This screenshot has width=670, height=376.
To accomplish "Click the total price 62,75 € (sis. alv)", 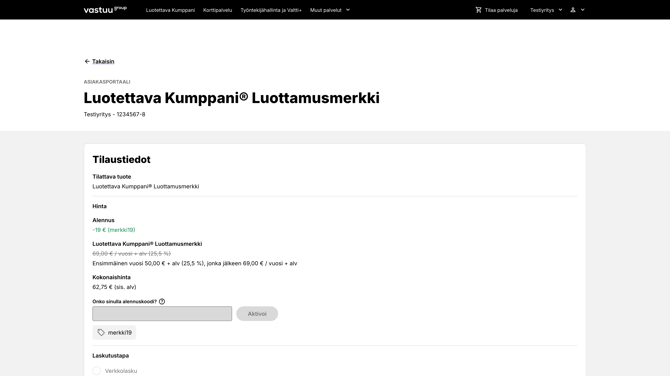I will pos(114,287).
